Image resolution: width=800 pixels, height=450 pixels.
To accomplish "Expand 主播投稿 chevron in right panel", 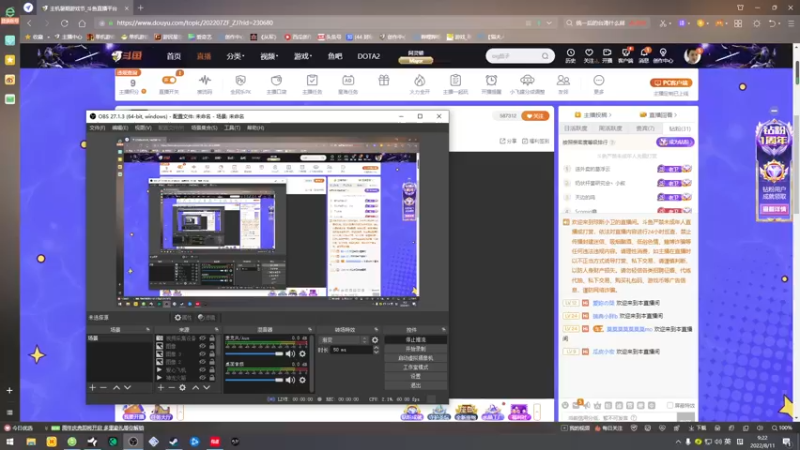I will 611,115.
